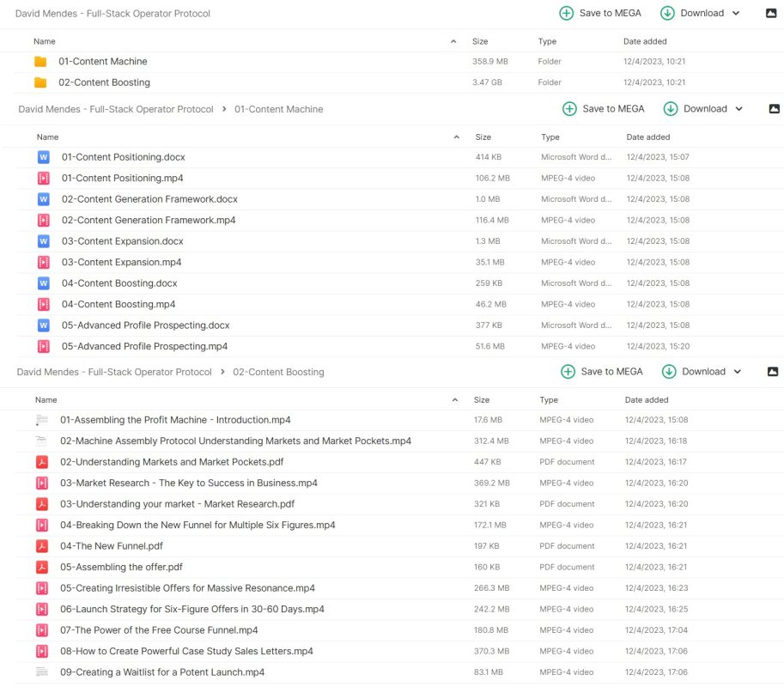Sort by Size in top file list

point(480,41)
